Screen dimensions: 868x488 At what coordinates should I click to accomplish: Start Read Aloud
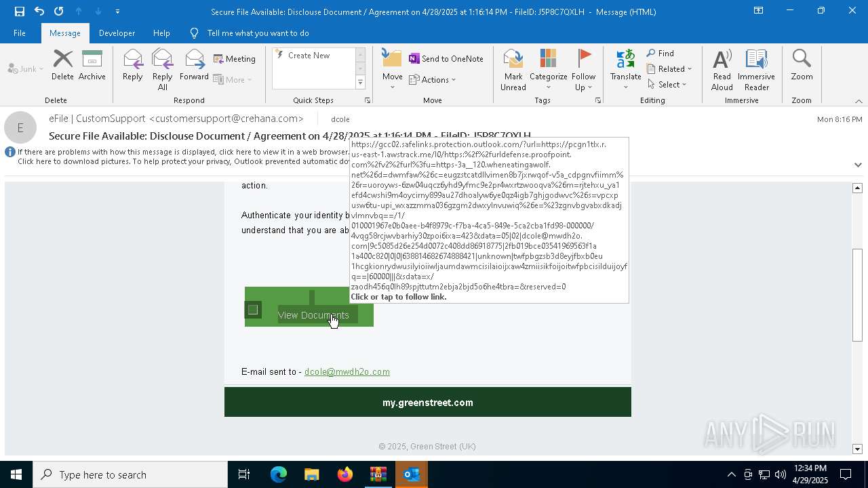click(x=722, y=69)
